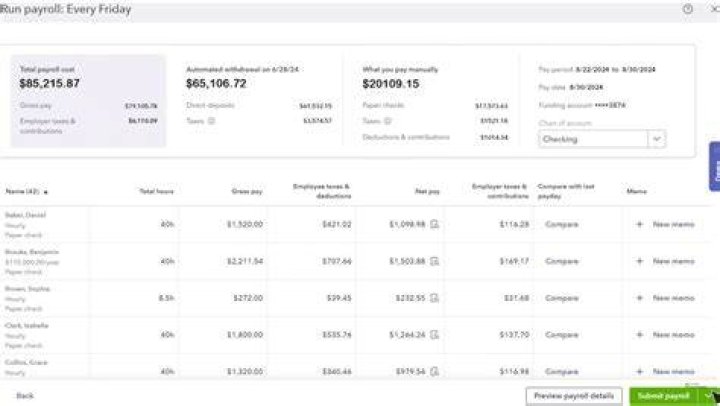The image size is (720, 406).
Task: Compare Collins, Grace with last payday
Action: (x=562, y=371)
